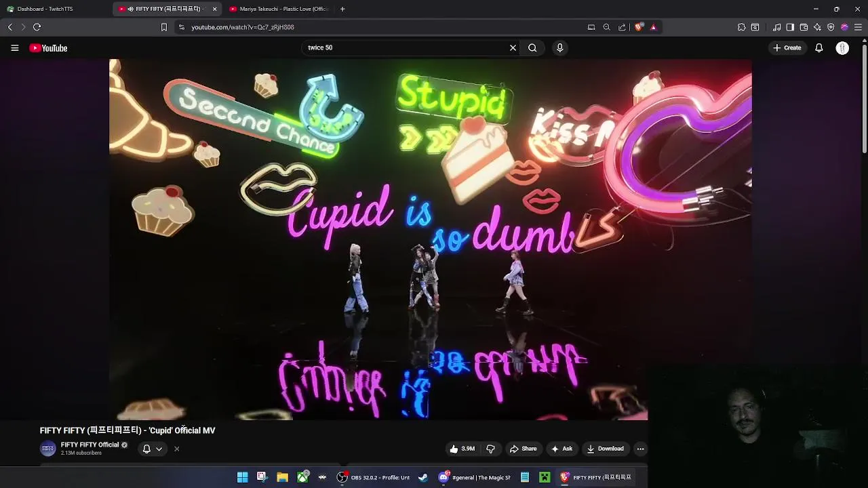Go back in browser history
Viewport: 868px width, 488px height.
pyautogui.click(x=10, y=27)
